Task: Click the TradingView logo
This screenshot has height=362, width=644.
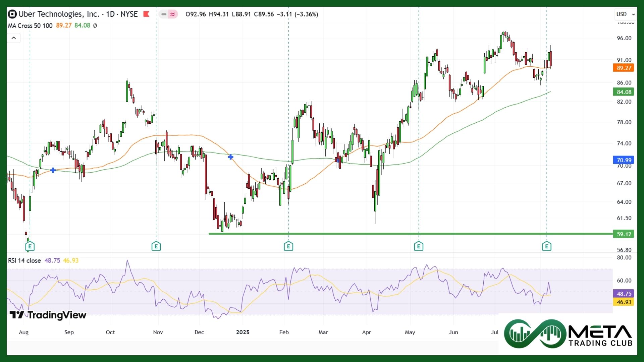Action: [x=48, y=315]
